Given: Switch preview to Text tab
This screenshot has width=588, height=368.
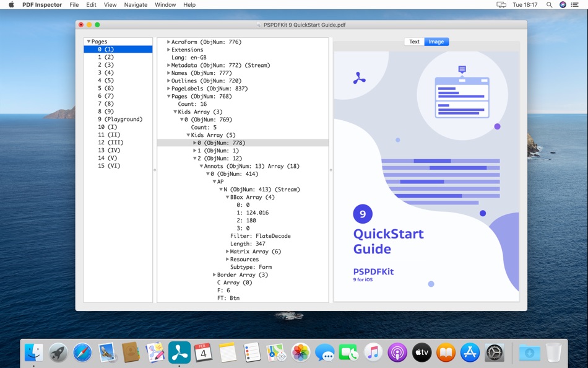Looking at the screenshot, I should click(x=414, y=42).
